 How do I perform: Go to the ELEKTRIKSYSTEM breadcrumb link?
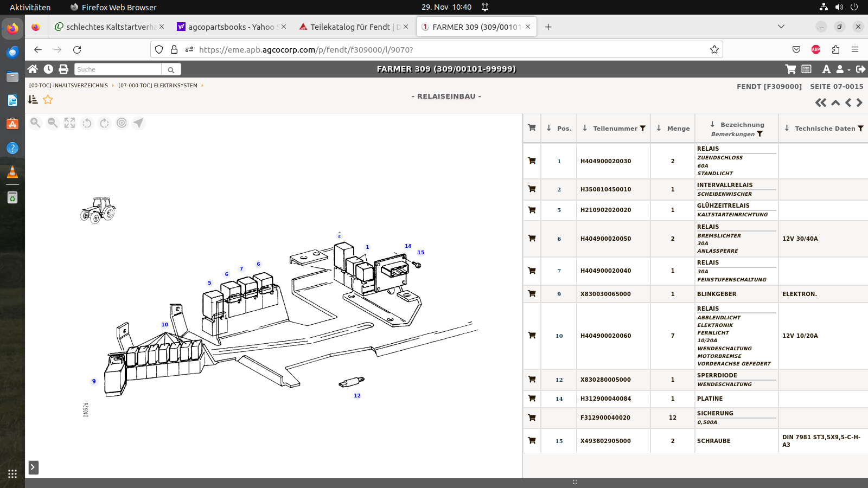point(158,86)
